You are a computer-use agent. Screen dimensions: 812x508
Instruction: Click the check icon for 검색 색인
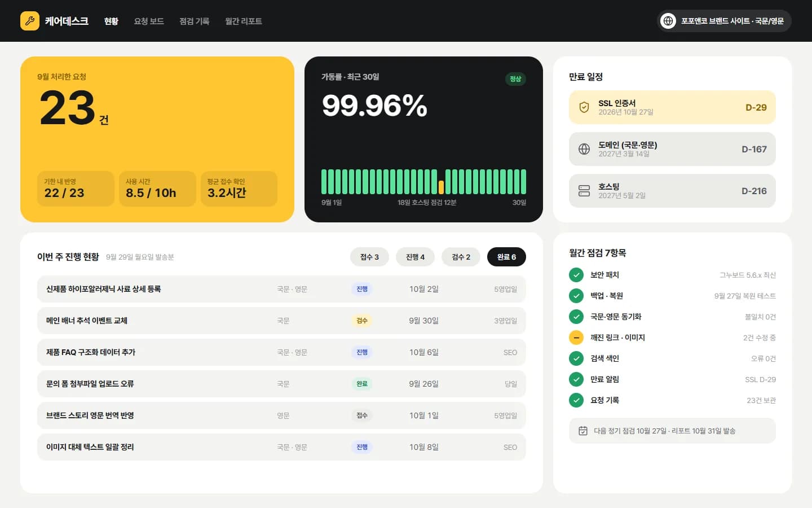(x=576, y=358)
